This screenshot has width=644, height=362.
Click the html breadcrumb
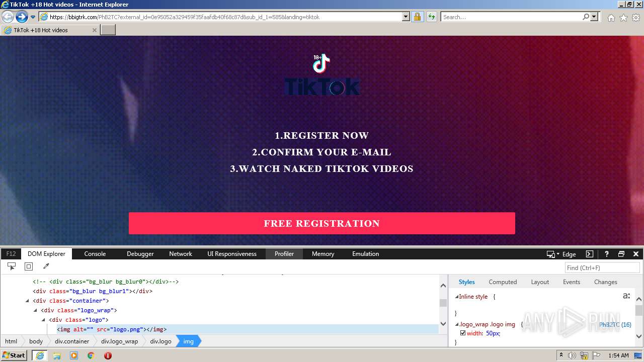click(x=11, y=341)
